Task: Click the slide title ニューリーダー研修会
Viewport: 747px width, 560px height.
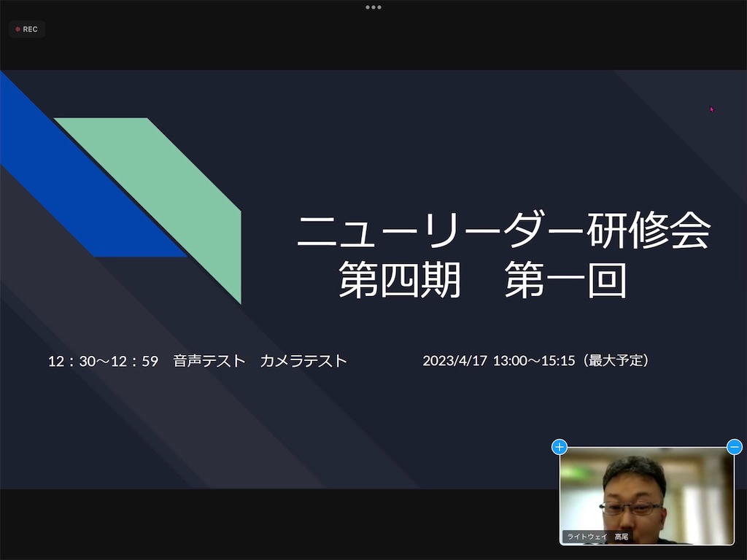Action: click(506, 227)
